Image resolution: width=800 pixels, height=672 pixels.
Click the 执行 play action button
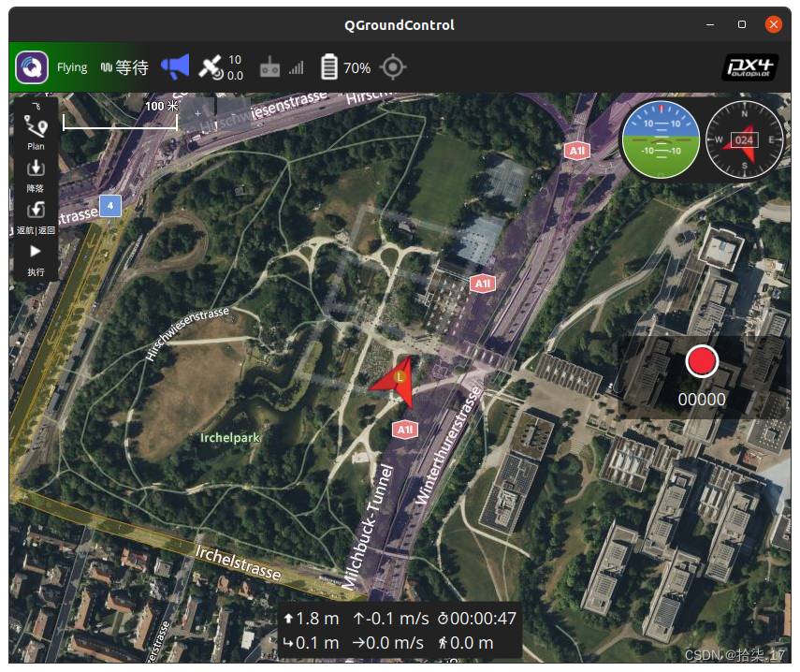pos(36,257)
